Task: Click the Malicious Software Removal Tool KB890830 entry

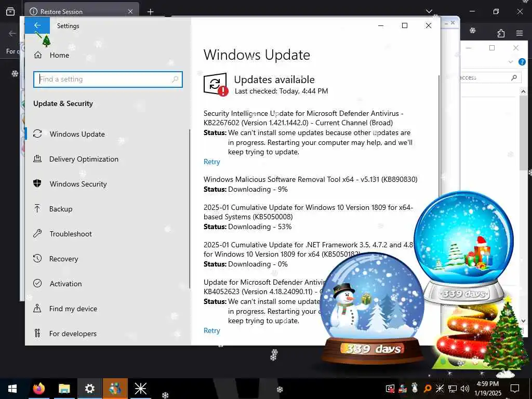Action: click(311, 184)
